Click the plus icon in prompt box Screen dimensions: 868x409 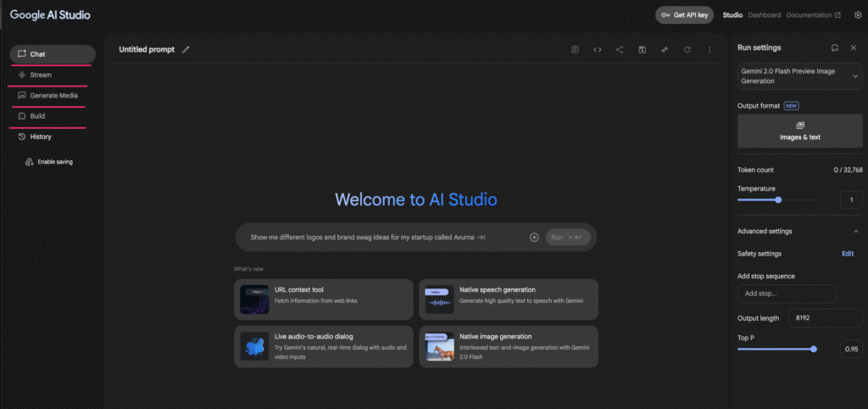534,238
